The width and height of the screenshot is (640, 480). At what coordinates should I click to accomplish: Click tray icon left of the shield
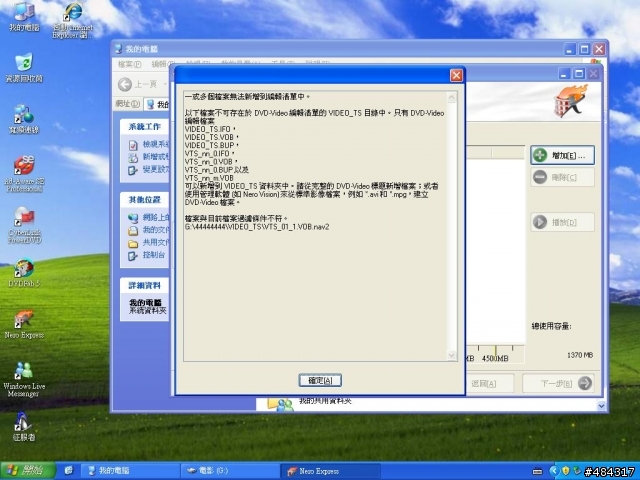point(554,471)
